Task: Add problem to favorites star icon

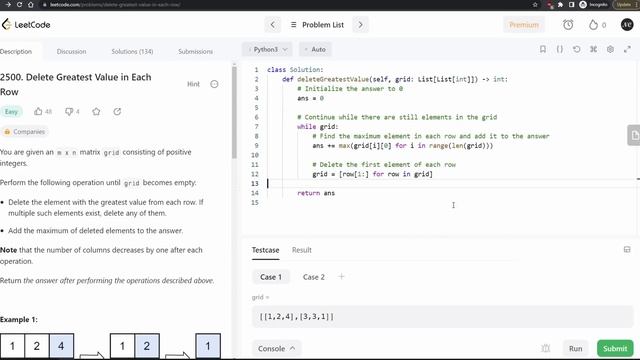Action: point(96,111)
